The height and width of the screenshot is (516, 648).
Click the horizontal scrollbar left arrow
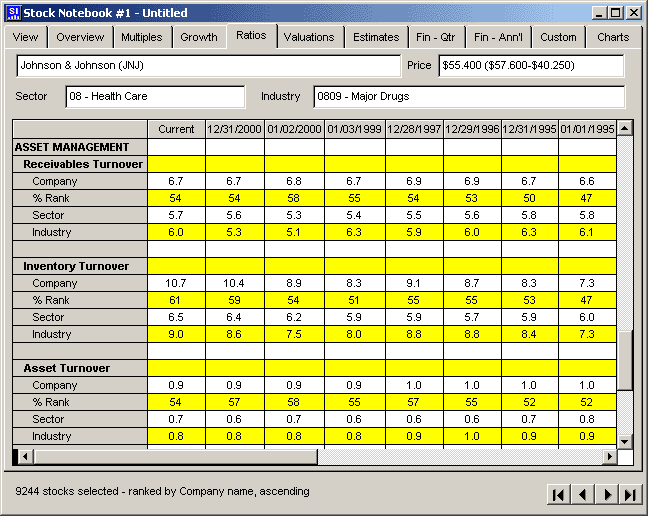click(25, 457)
